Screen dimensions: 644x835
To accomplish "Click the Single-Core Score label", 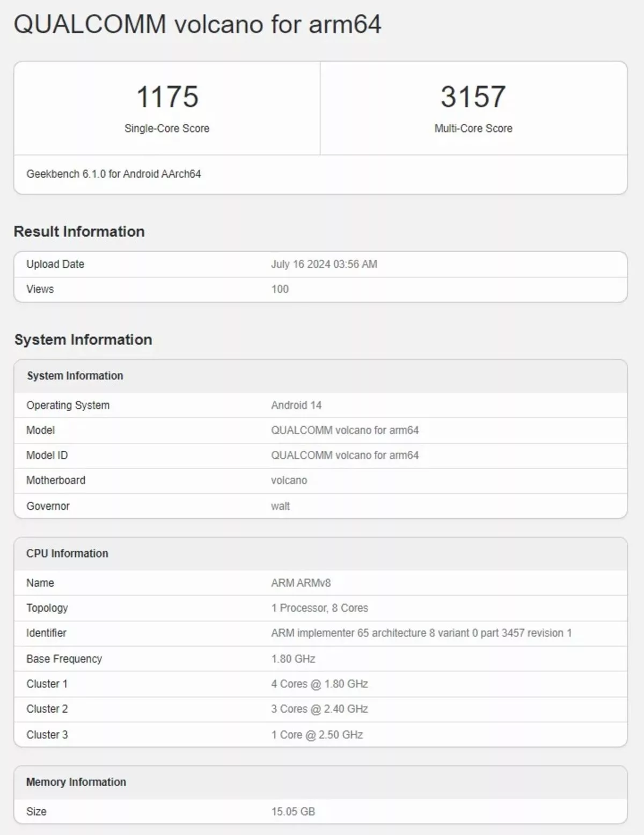I will (167, 128).
